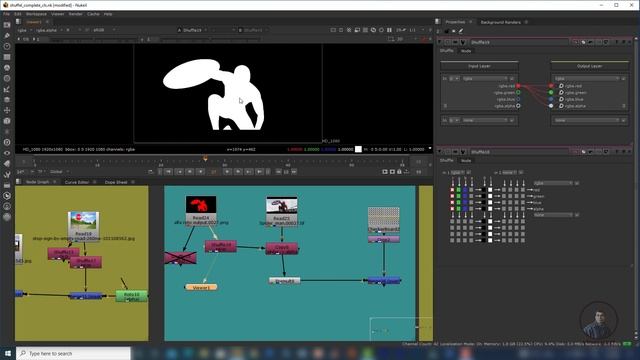Open the timeline Global range dropdown

60,172
